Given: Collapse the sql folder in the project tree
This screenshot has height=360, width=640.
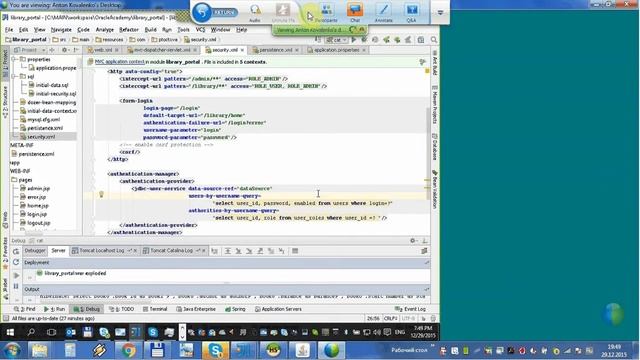Looking at the screenshot, I should [x=14, y=77].
